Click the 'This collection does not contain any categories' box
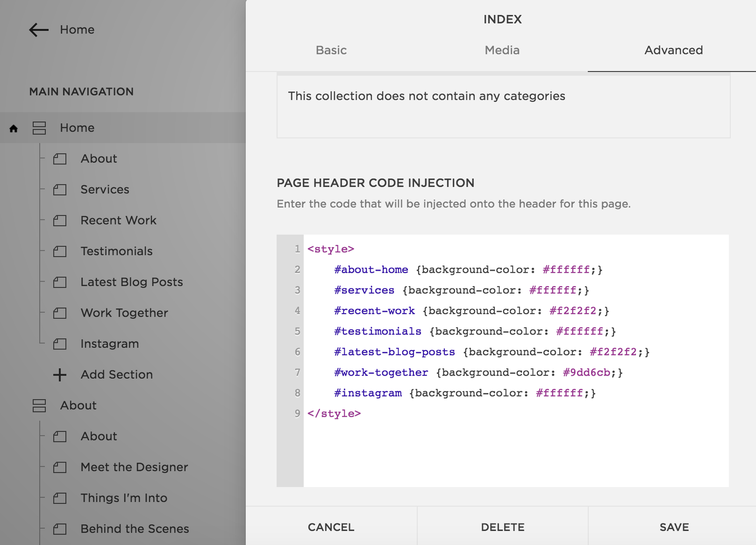The image size is (756, 545). (504, 107)
